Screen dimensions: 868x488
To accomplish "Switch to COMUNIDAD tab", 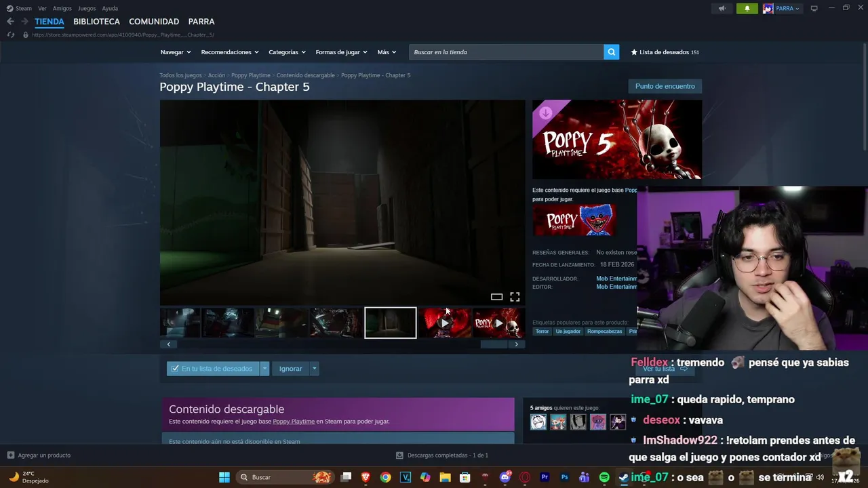I will click(154, 22).
